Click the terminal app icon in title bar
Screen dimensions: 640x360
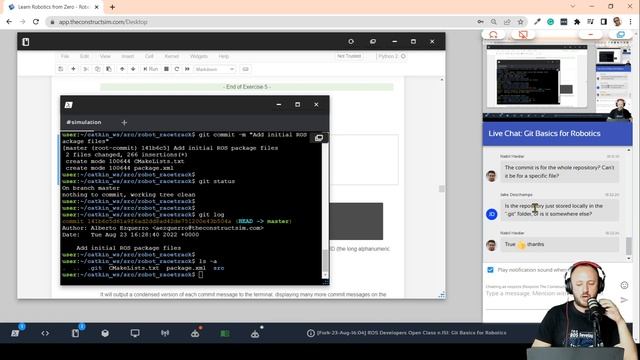[69, 105]
